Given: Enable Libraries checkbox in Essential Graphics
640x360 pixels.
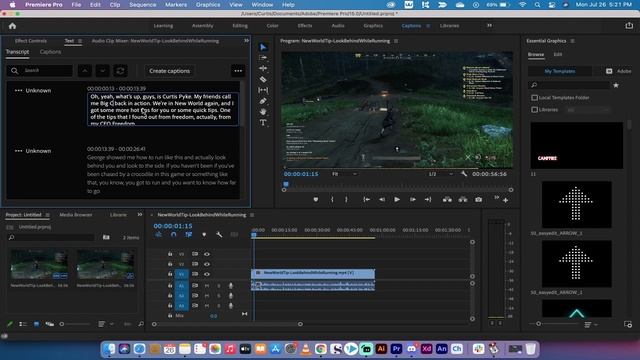Looking at the screenshot, I should point(534,110).
